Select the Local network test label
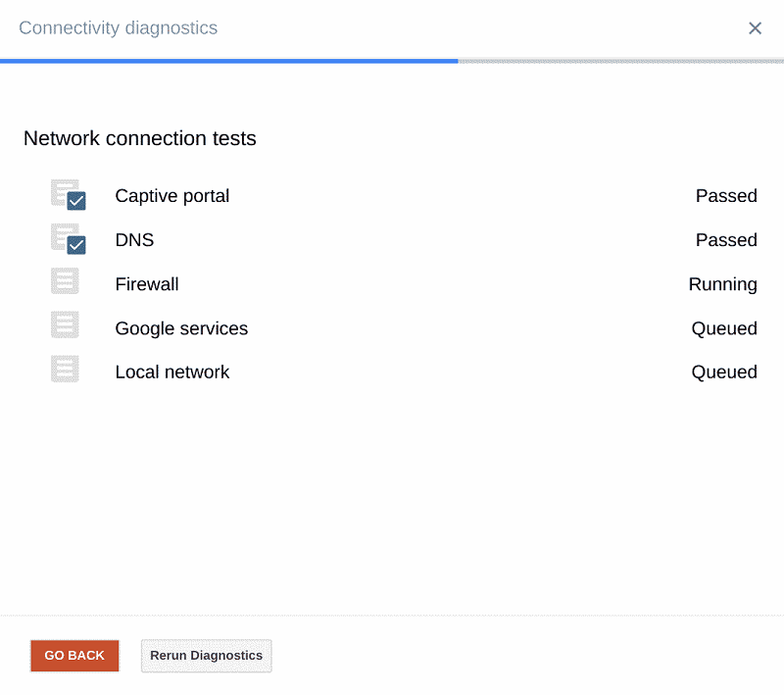The image size is (784, 695). (172, 372)
